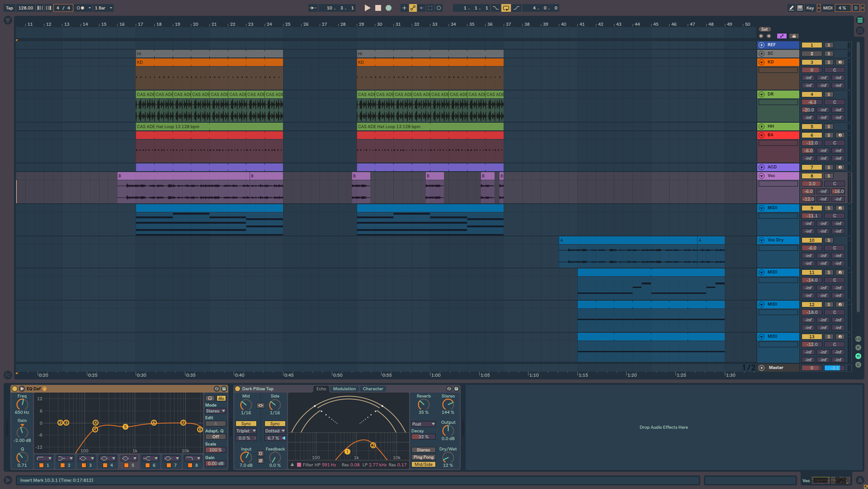This screenshot has height=489, width=868.
Task: Switch to the Modulation tab
Action: (344, 389)
